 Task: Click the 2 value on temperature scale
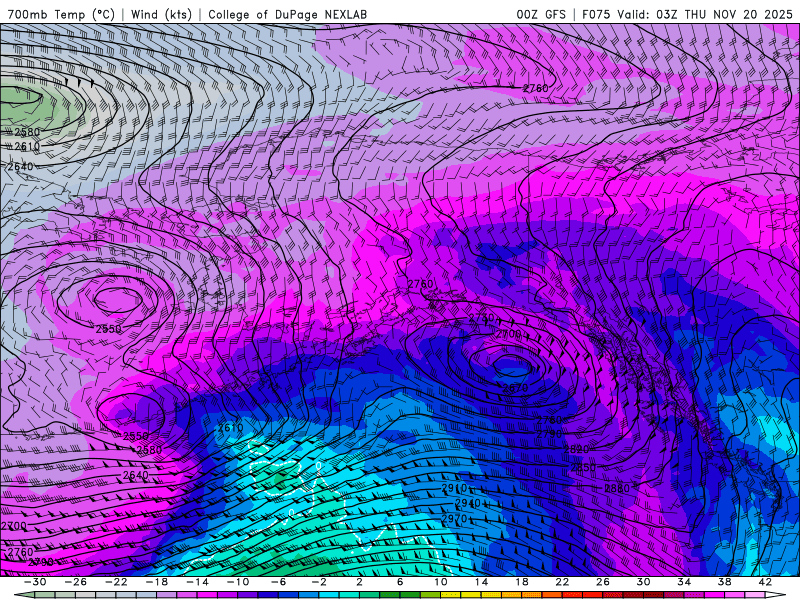pyautogui.click(x=359, y=582)
